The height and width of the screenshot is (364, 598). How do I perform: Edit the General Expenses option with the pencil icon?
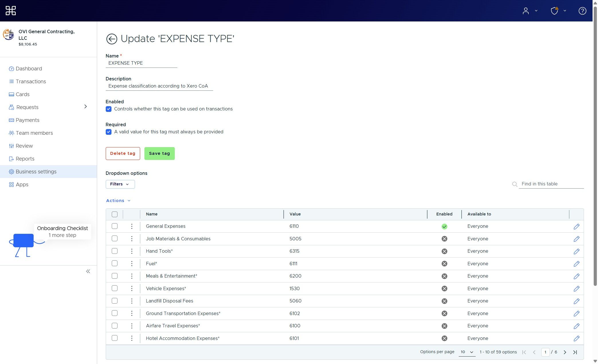coord(577,226)
